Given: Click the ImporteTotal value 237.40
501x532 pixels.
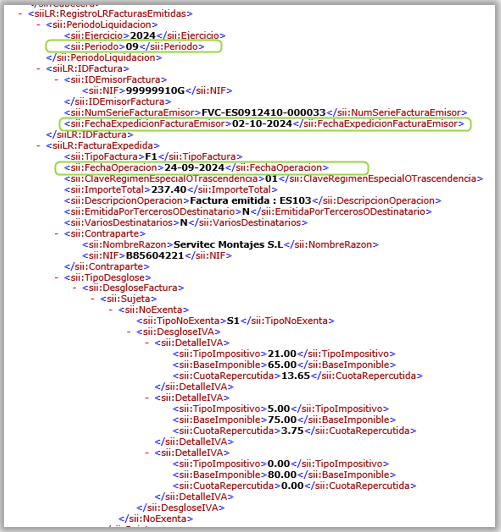Looking at the screenshot, I should point(169,190).
